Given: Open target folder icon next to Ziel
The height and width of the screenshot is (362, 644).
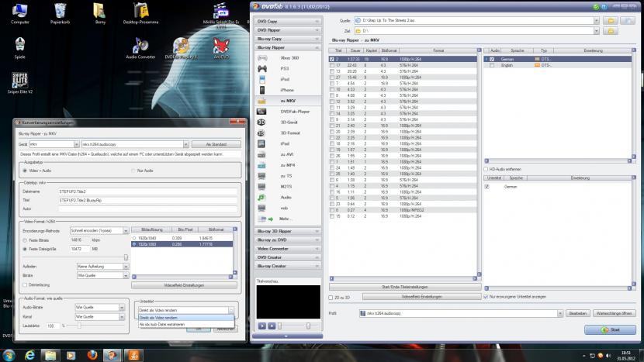Looking at the screenshot, I should pyautogui.click(x=612, y=30).
